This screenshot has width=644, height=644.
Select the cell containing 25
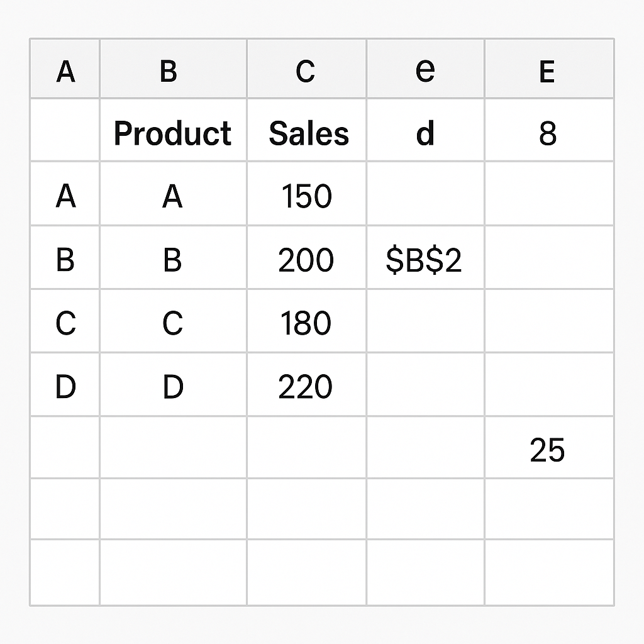coord(549,448)
